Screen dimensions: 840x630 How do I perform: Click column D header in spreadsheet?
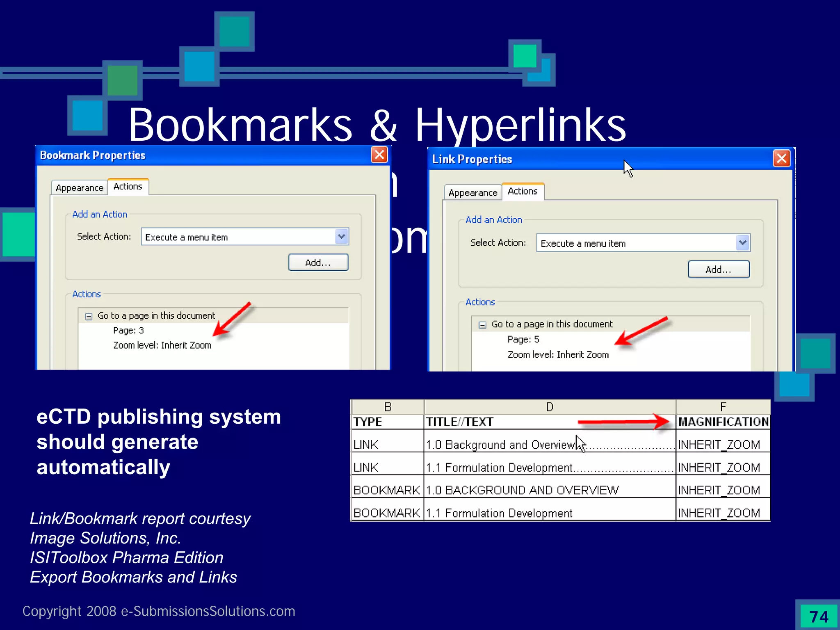coord(550,407)
